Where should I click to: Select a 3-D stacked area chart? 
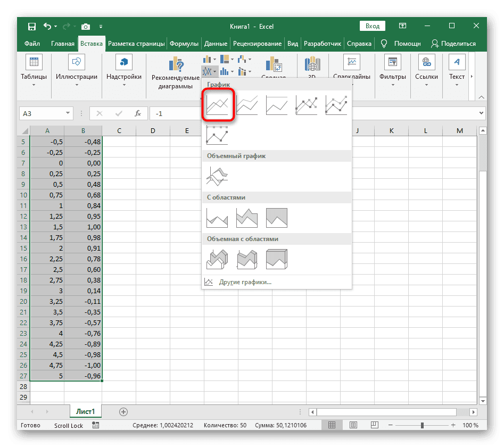point(246,259)
